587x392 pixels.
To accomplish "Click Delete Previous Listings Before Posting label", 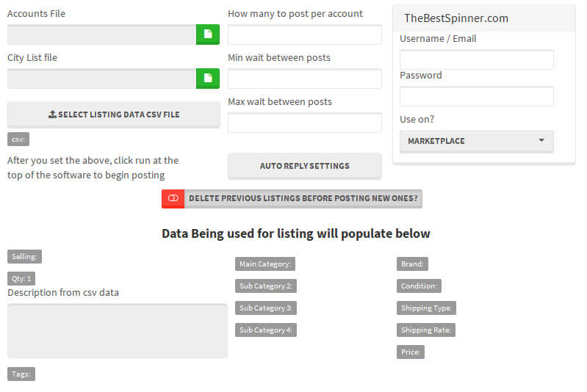I will coord(303,198).
